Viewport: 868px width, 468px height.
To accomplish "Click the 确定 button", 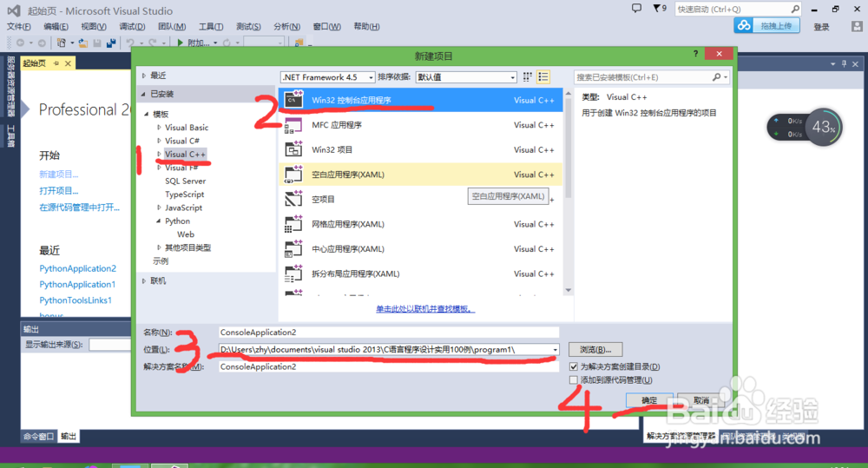I will pos(649,400).
